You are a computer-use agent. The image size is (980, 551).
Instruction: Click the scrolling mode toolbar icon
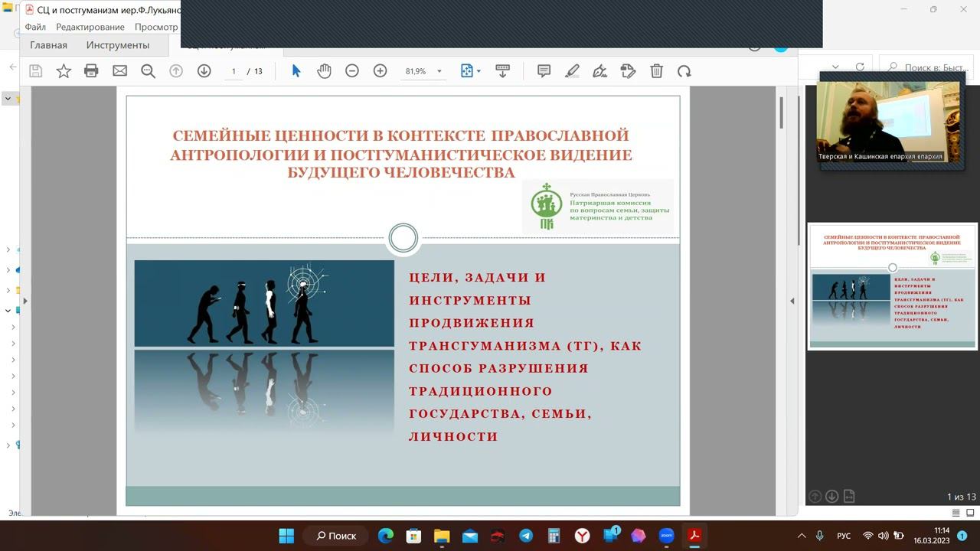pyautogui.click(x=503, y=71)
